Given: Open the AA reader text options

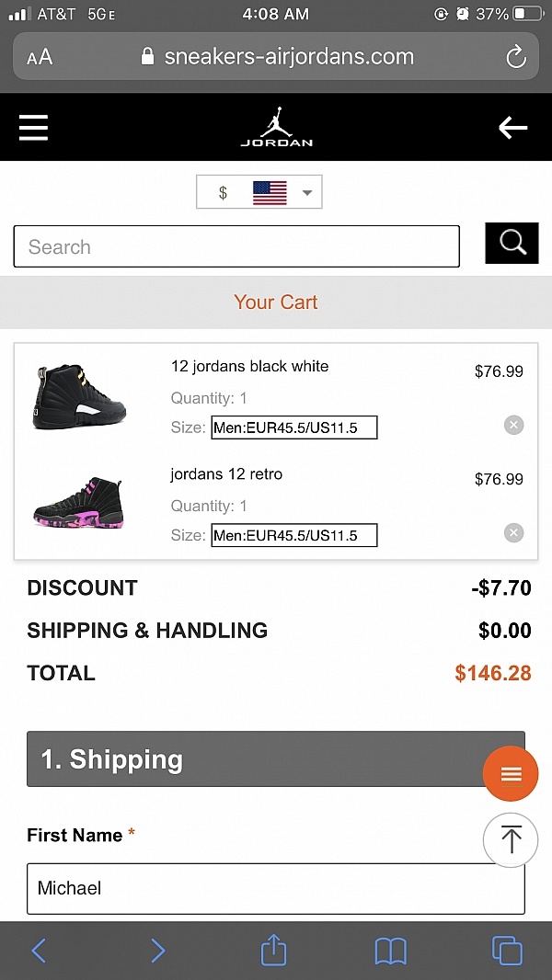Looking at the screenshot, I should click(x=40, y=57).
